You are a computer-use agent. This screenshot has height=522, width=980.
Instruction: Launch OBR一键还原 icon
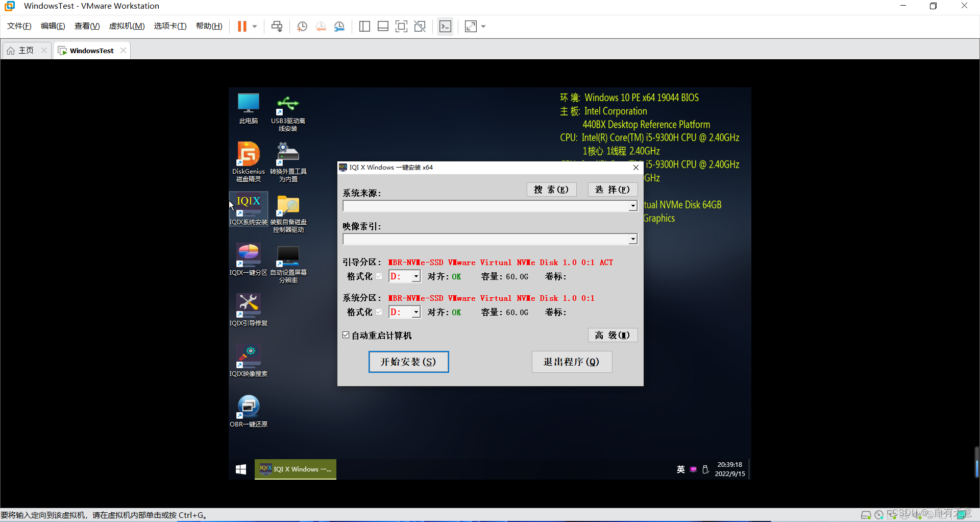[249, 411]
